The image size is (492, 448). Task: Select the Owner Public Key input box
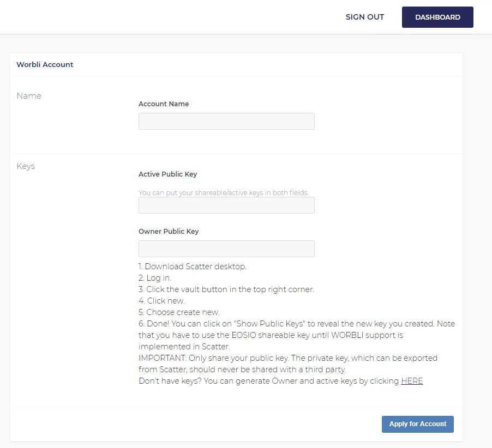[x=226, y=249]
